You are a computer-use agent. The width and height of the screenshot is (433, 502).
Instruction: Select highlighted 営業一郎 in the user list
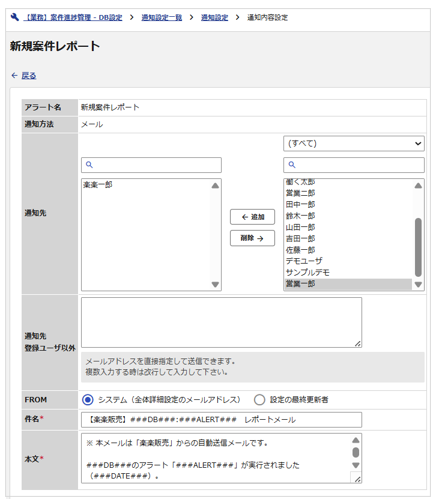tap(348, 284)
